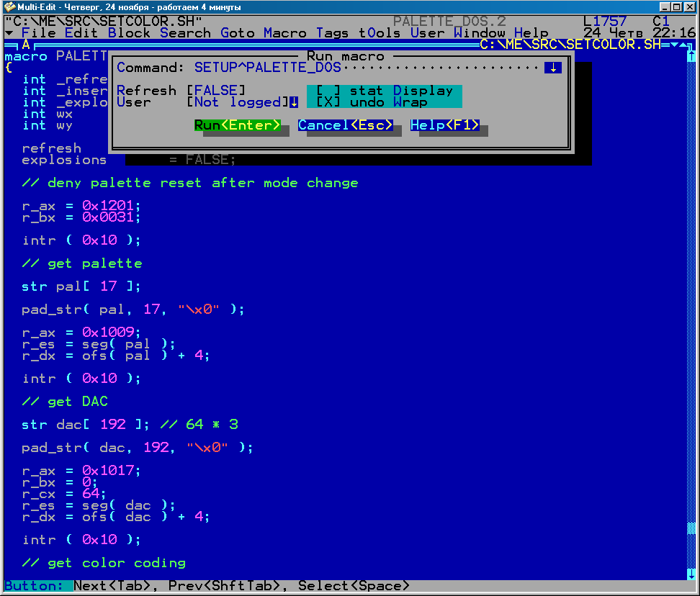This screenshot has width=700, height=596.
Task: Open the File menu
Action: 39,33
